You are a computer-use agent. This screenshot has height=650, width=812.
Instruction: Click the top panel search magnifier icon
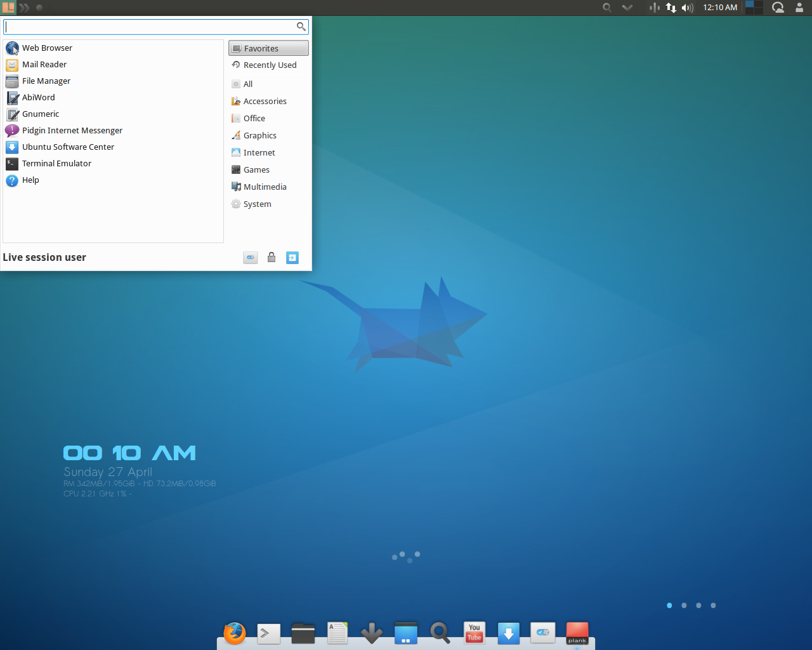pyautogui.click(x=607, y=8)
